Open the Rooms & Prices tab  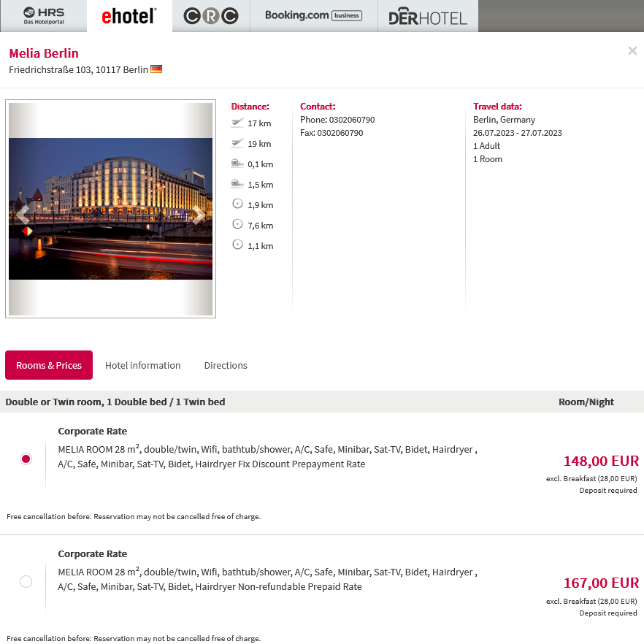tap(49, 365)
